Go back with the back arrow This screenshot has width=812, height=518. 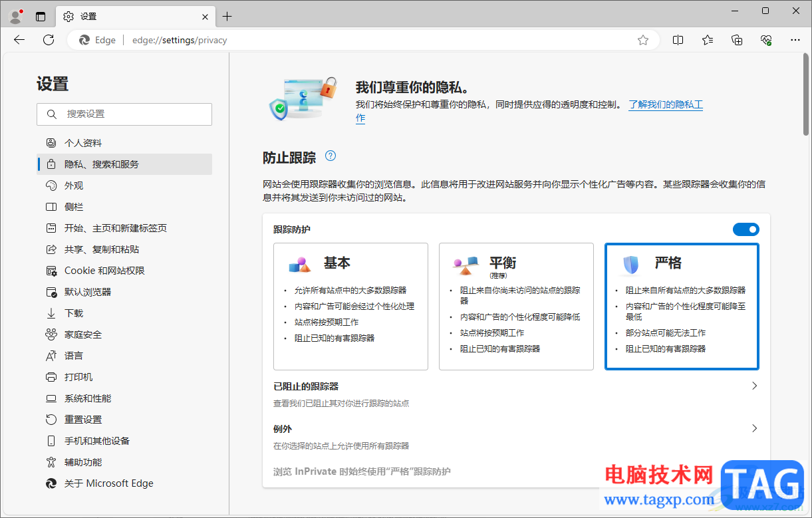coord(19,40)
